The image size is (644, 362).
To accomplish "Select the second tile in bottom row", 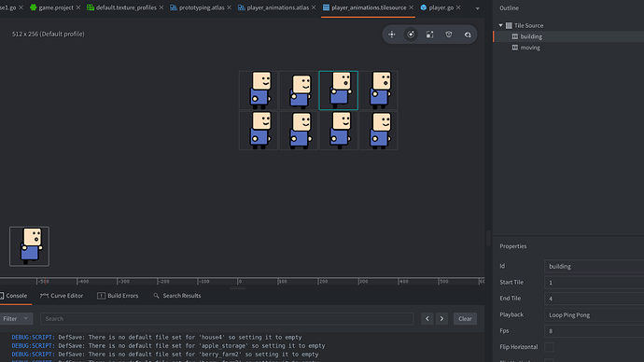I will tap(299, 131).
